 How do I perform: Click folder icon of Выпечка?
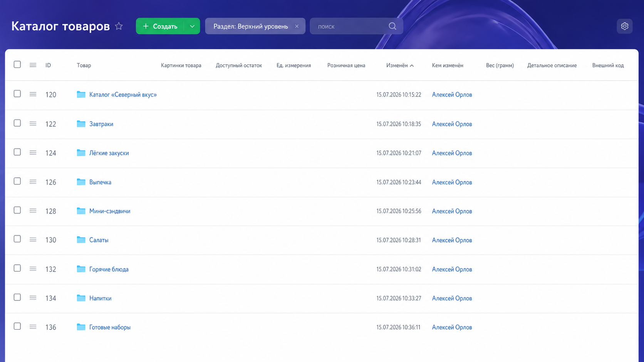tap(81, 182)
